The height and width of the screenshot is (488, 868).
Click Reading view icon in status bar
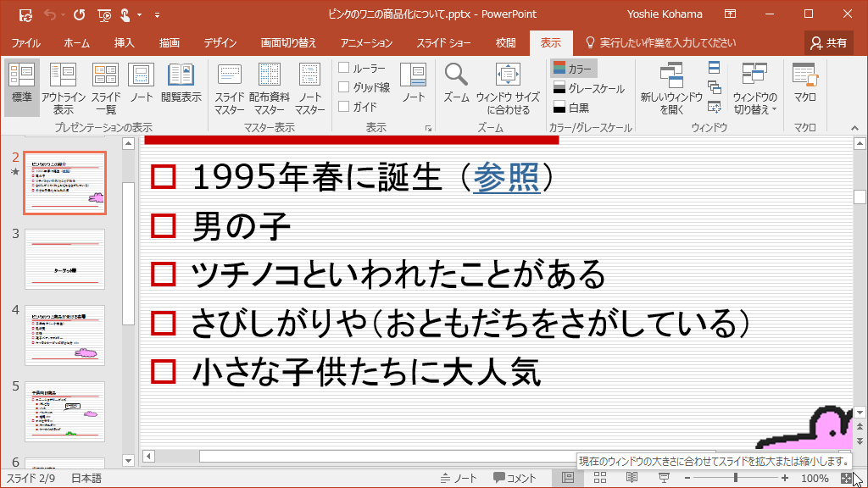[x=632, y=478]
